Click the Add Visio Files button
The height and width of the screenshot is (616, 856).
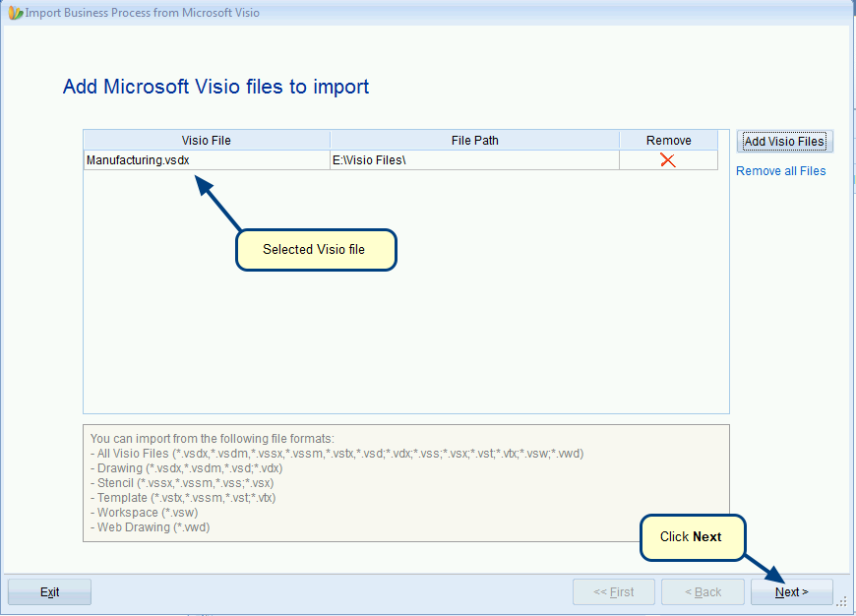click(784, 142)
